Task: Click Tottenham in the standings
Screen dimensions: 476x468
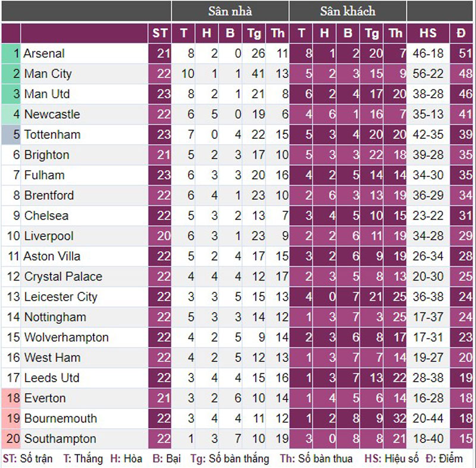Action: coord(52,135)
